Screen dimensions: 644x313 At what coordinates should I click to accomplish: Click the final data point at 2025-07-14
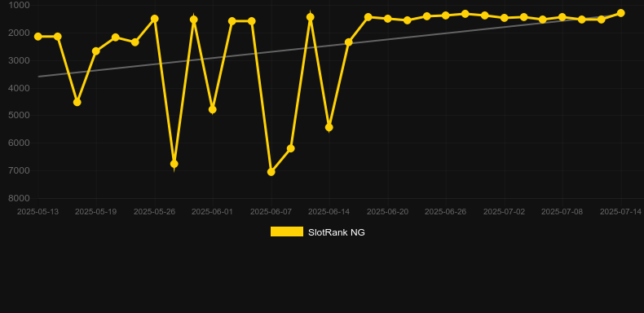pos(620,13)
